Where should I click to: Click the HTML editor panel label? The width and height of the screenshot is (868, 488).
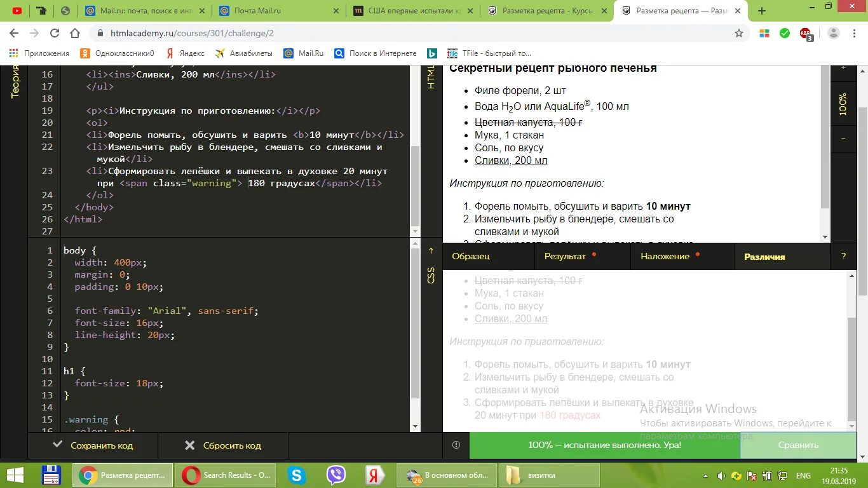(431, 77)
